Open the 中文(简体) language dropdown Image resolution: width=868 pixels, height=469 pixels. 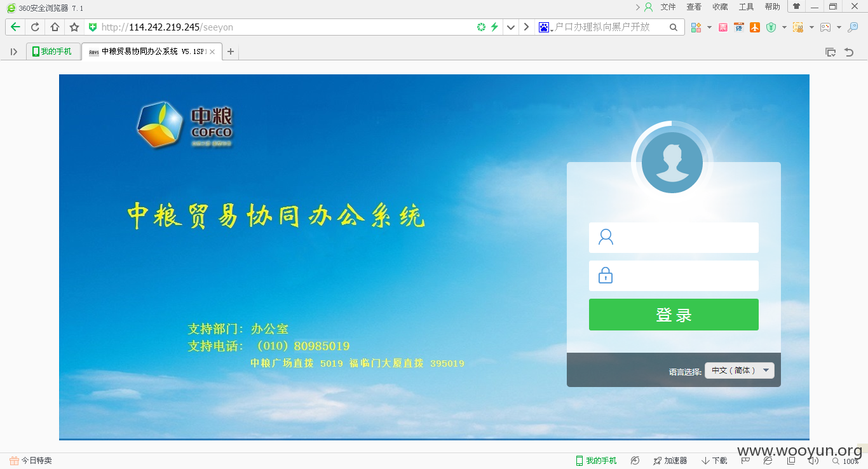pyautogui.click(x=740, y=370)
